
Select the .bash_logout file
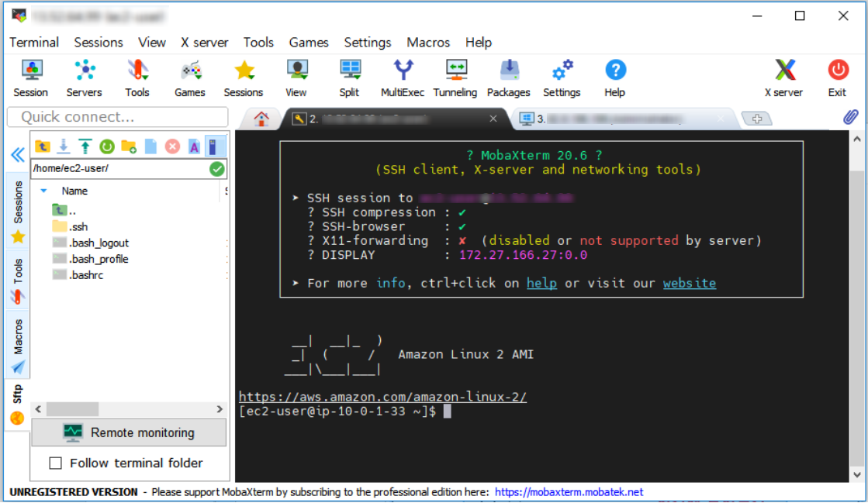[90, 243]
